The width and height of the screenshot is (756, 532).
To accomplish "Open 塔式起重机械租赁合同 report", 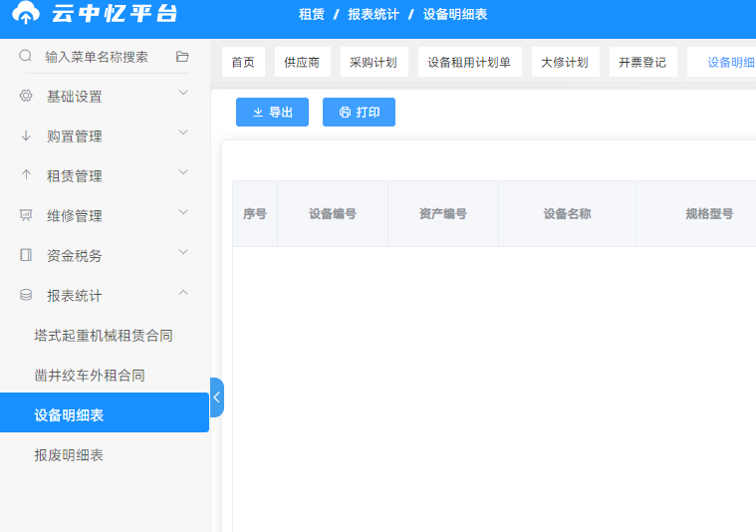I will (x=104, y=335).
